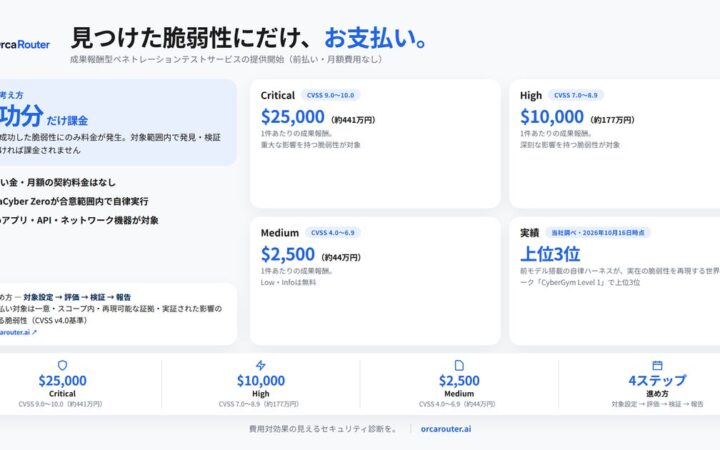Click the blue お支払い。 headline text
Screen dimensions: 720x450
tap(376, 38)
